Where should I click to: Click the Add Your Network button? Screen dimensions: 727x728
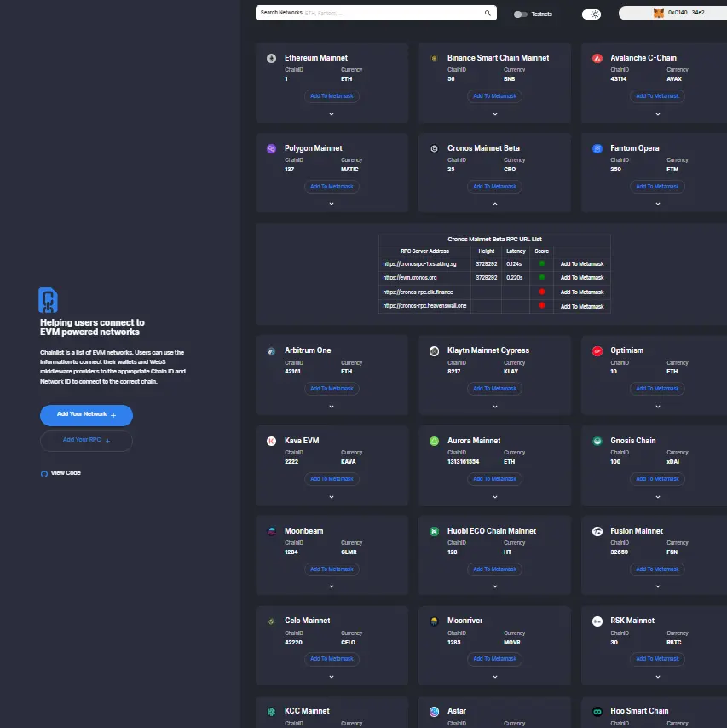tap(86, 415)
